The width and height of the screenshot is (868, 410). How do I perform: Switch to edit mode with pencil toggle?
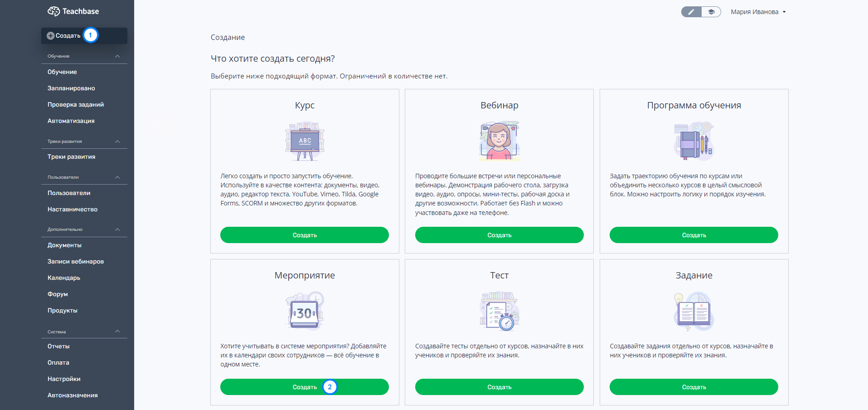click(691, 12)
